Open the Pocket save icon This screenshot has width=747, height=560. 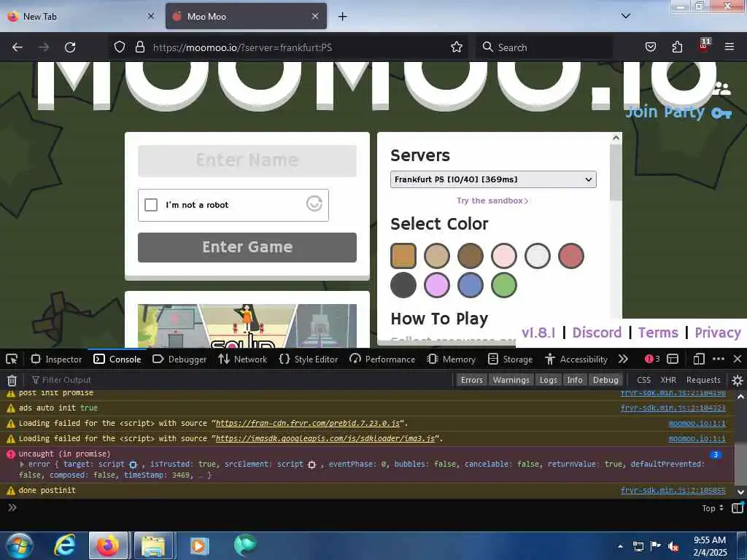point(651,47)
